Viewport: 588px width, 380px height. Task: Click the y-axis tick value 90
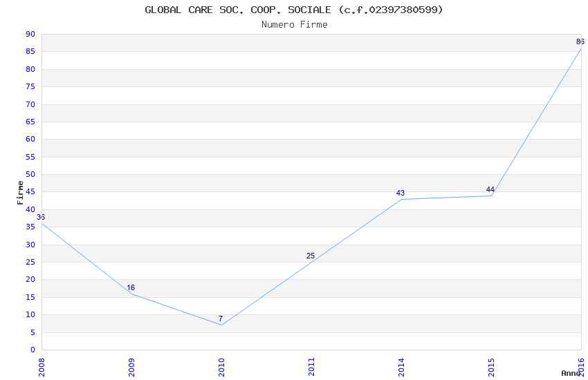30,34
